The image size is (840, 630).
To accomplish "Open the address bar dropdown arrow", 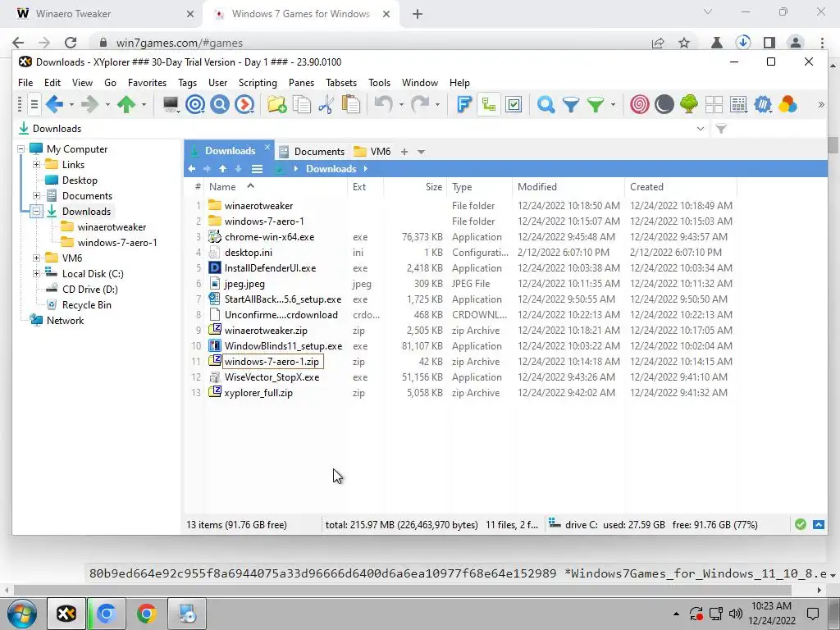I will pyautogui.click(x=701, y=129).
